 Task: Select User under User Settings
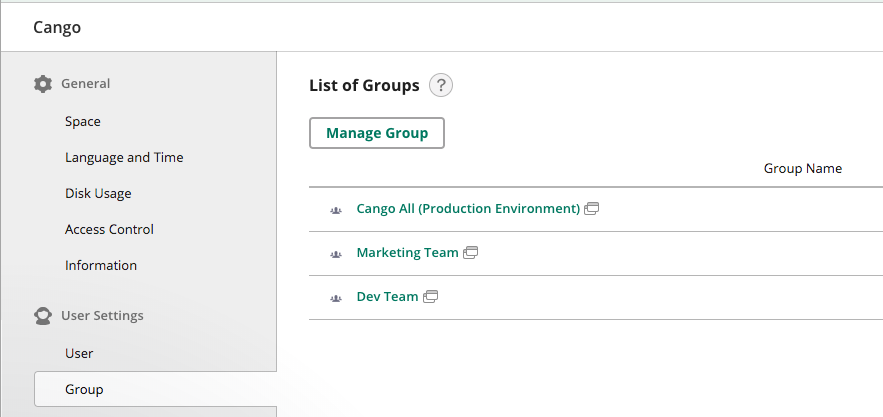tap(79, 353)
